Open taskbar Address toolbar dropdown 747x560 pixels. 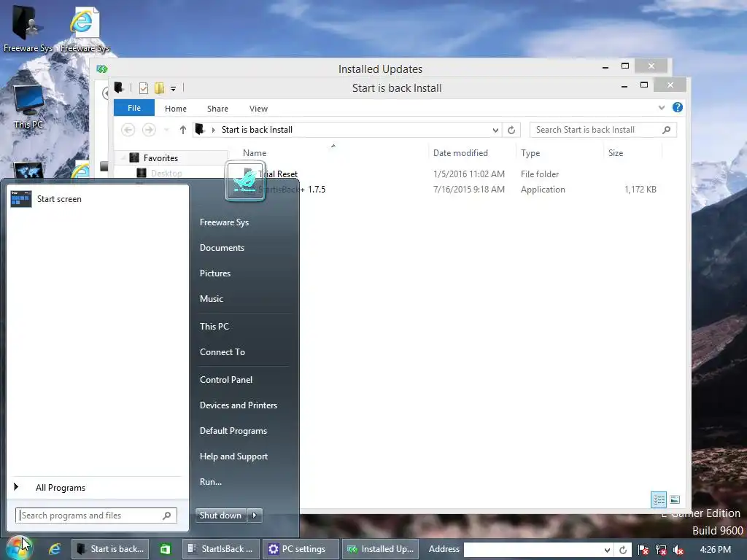(607, 550)
